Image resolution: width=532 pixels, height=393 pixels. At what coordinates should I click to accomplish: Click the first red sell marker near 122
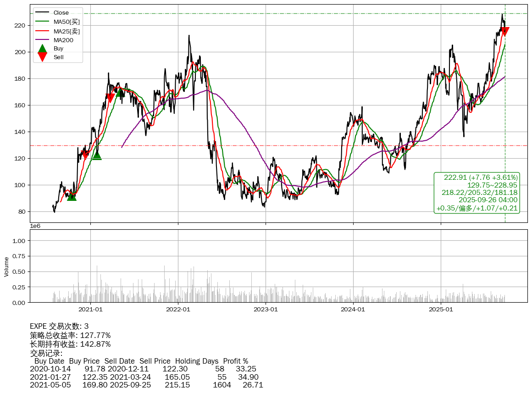click(x=85, y=155)
